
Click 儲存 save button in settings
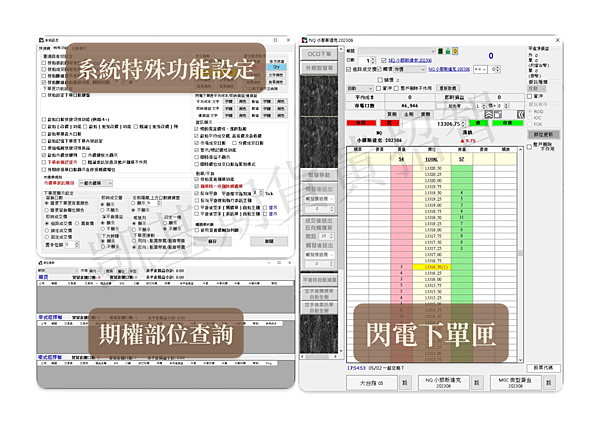pyautogui.click(x=212, y=241)
